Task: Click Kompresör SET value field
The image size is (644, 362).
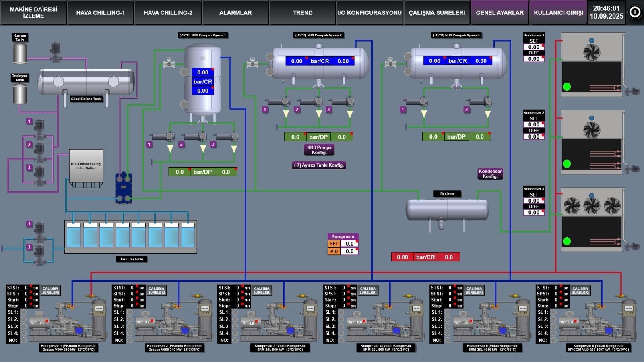Action: [x=349, y=244]
